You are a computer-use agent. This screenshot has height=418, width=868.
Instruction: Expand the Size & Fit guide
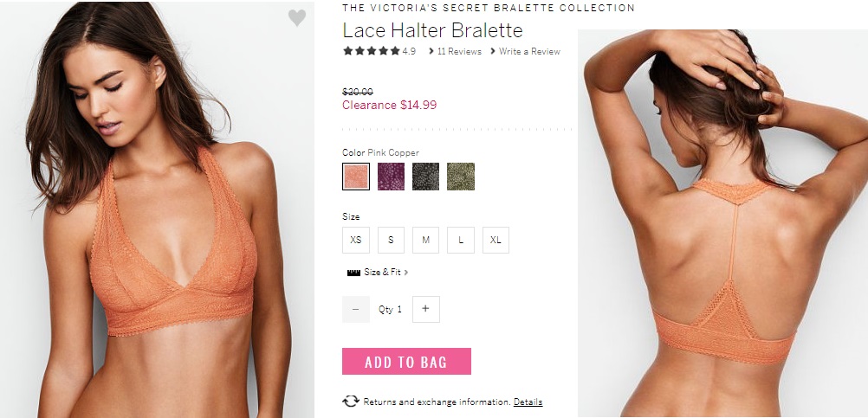tap(385, 272)
